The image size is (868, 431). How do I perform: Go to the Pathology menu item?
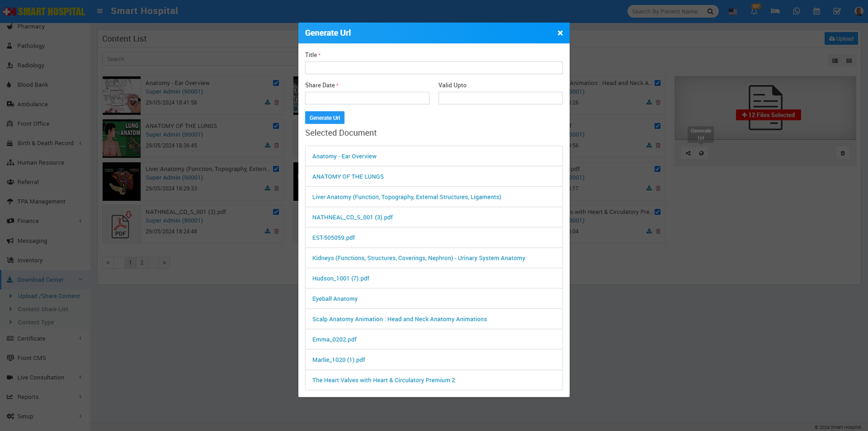tap(31, 46)
